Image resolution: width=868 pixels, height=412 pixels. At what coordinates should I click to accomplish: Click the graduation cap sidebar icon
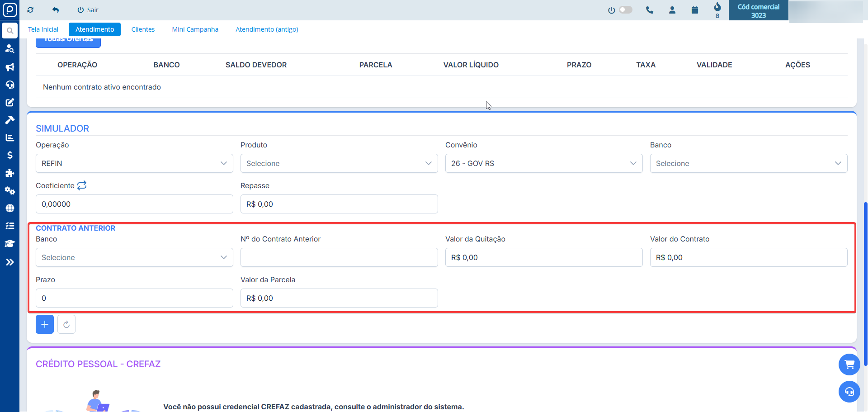pyautogui.click(x=9, y=244)
